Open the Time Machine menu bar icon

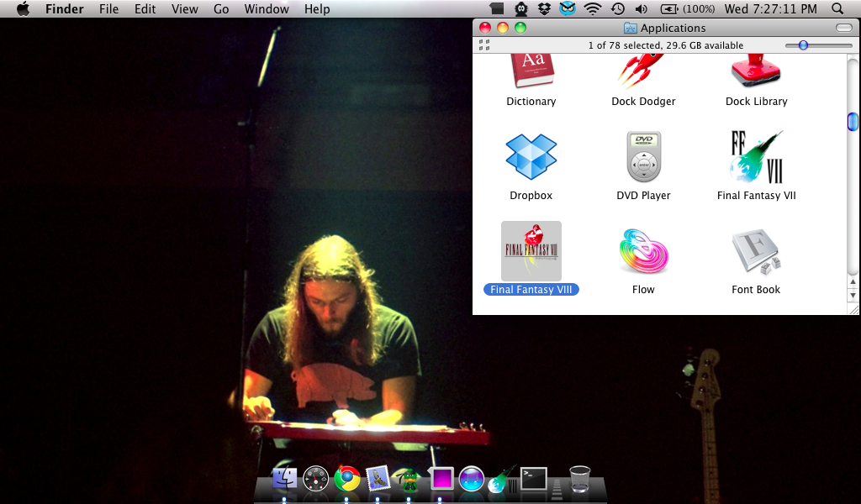click(618, 8)
